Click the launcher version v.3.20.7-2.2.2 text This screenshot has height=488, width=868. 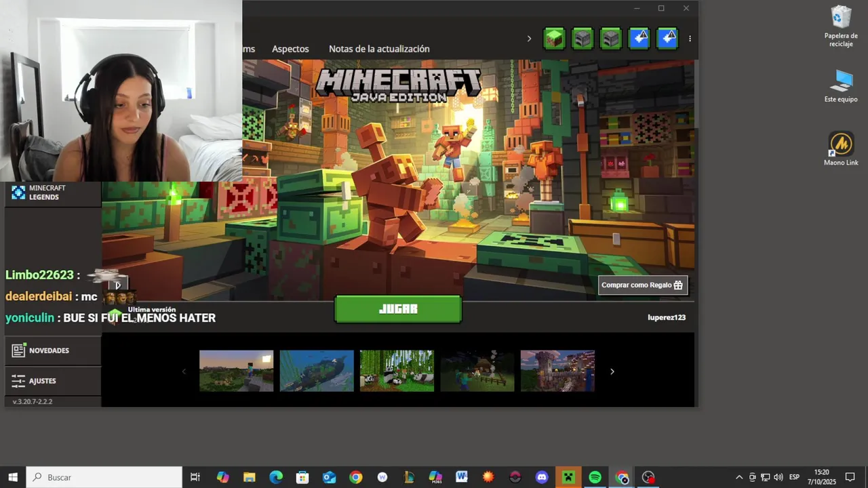tap(33, 401)
